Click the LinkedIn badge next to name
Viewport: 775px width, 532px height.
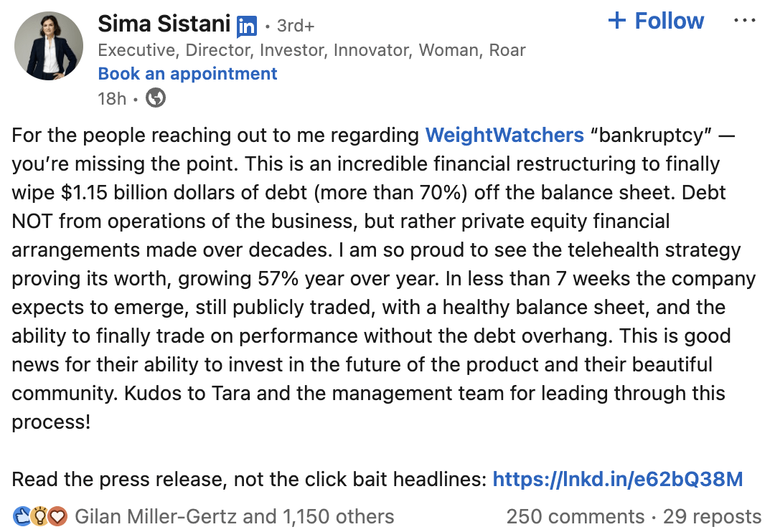coord(247,27)
